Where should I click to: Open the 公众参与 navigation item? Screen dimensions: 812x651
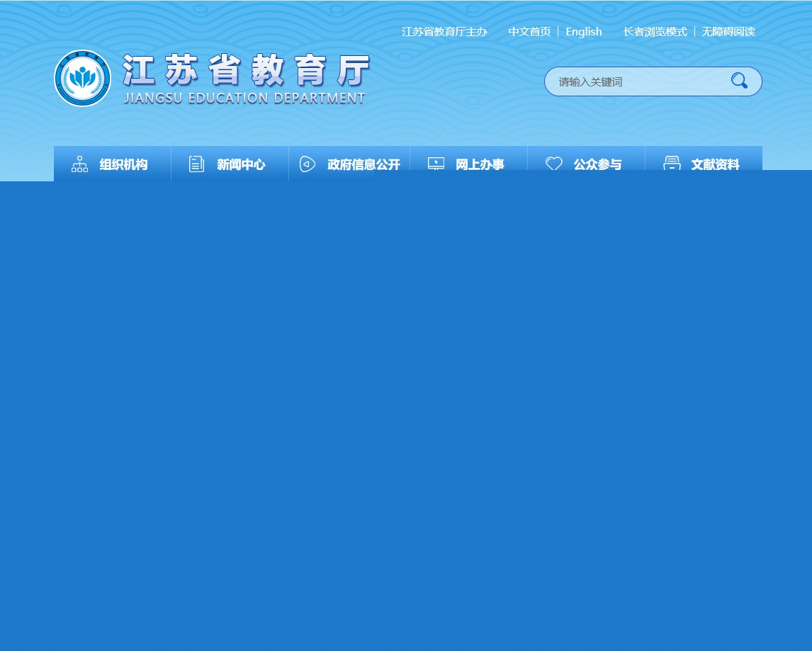597,165
